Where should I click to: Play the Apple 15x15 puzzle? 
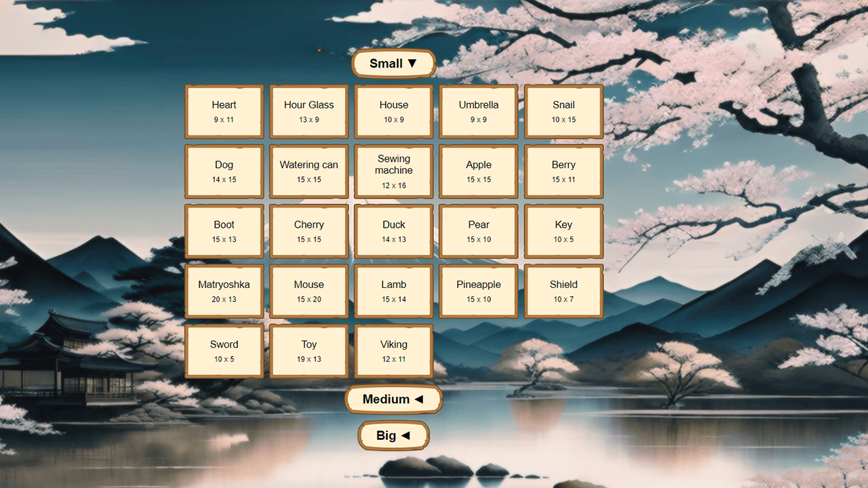click(x=479, y=171)
